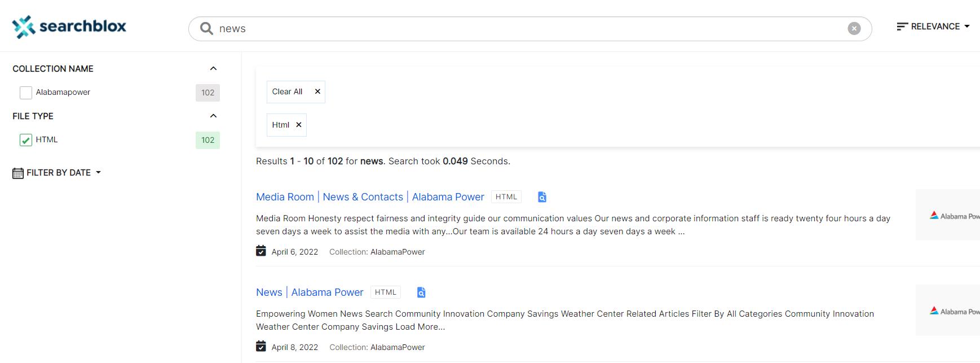Screen dimensions: 980x363
Task: Collapse the Collection Name facet
Action: point(213,68)
